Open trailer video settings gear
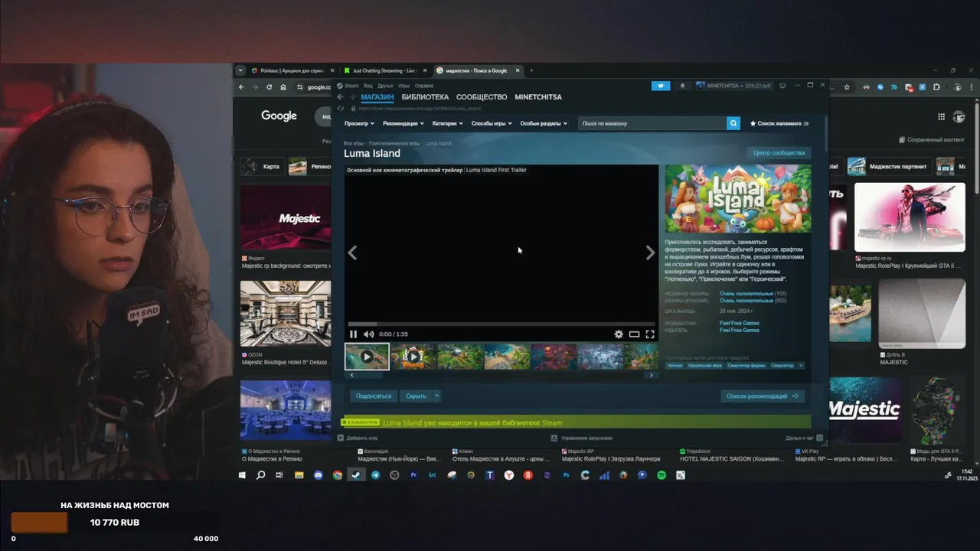The width and height of the screenshot is (980, 551). [x=619, y=334]
